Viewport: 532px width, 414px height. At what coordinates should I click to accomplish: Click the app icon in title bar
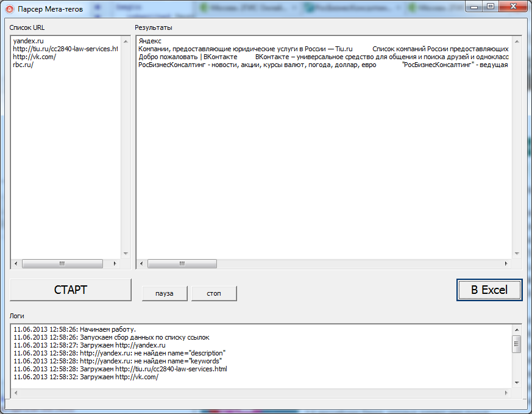(10, 9)
